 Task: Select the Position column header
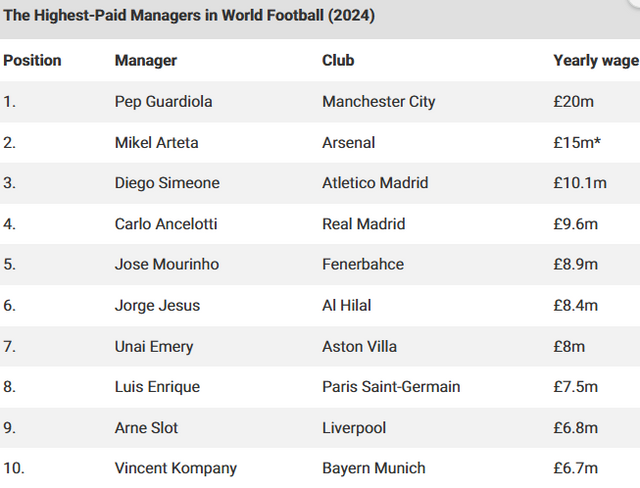(x=32, y=60)
